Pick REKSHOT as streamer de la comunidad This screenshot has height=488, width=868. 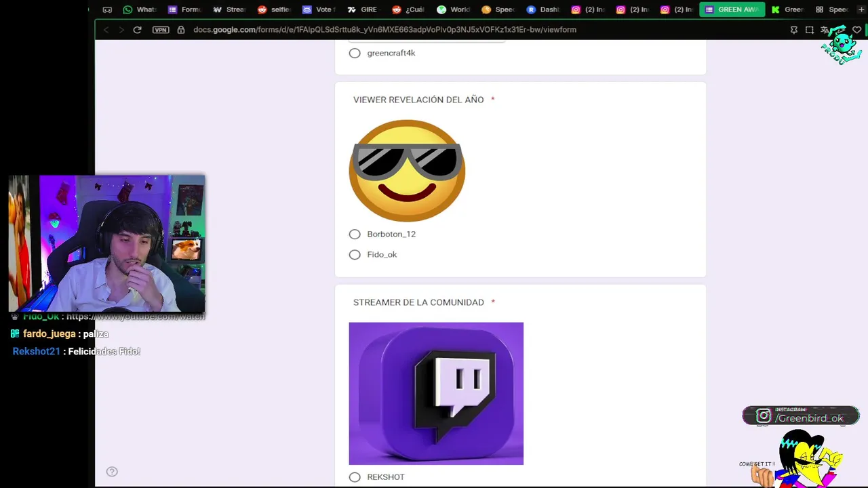point(355,477)
